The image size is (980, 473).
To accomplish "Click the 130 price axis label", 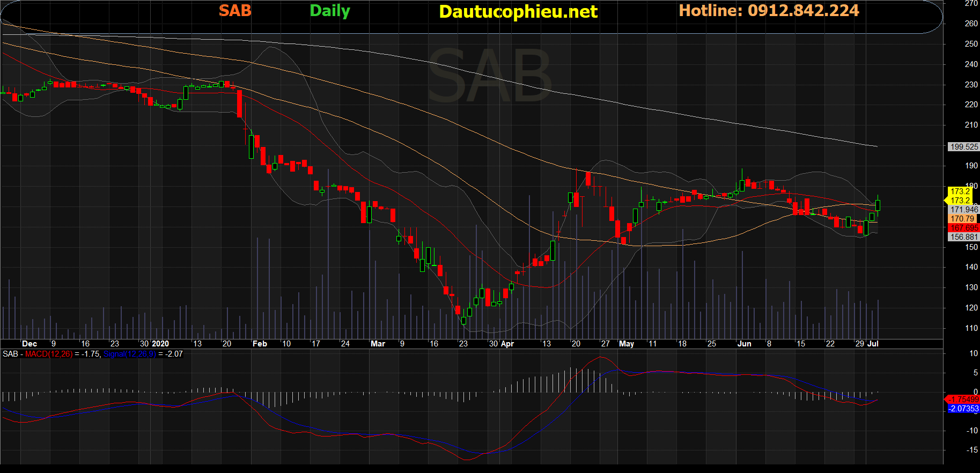I will tap(971, 287).
